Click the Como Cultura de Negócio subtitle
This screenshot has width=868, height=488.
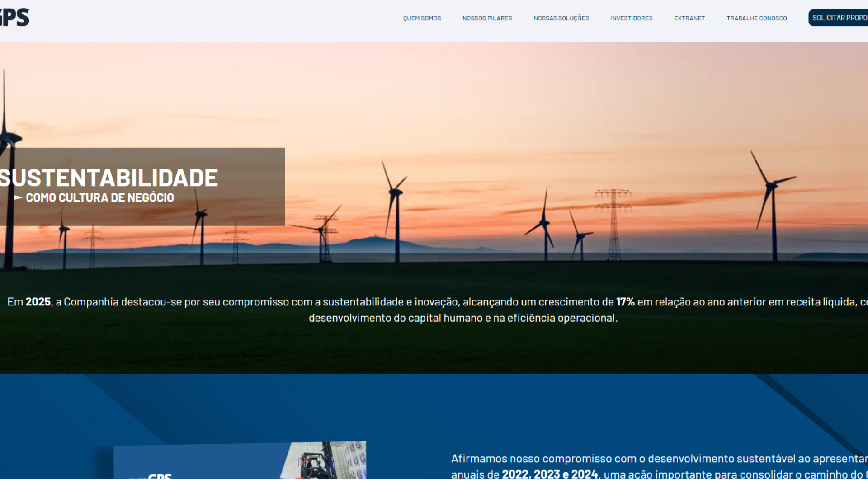100,198
